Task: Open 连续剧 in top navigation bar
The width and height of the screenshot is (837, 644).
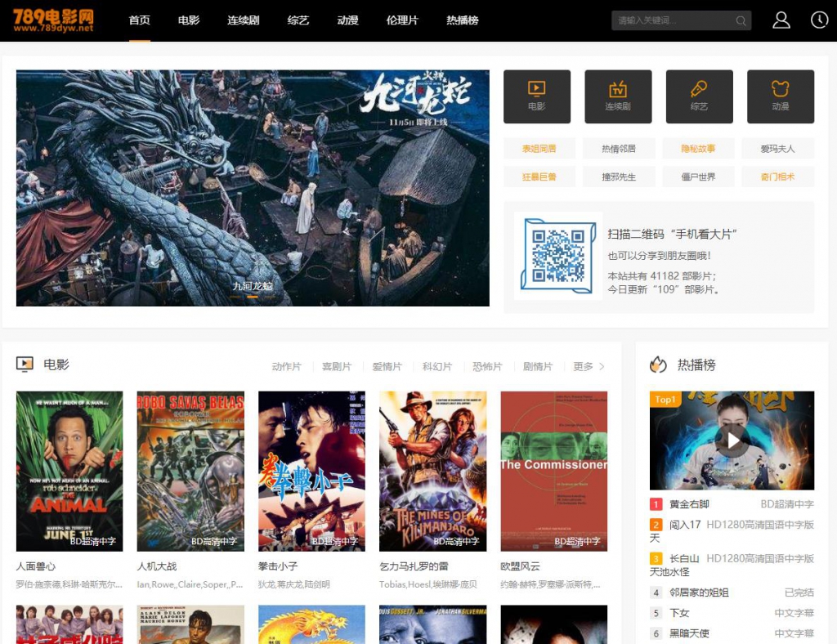Action: (244, 20)
